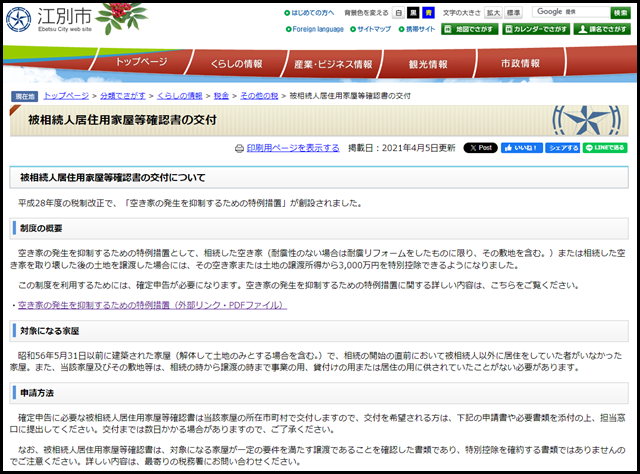Select white background color swatch
The height and width of the screenshot is (474, 640).
click(x=398, y=13)
